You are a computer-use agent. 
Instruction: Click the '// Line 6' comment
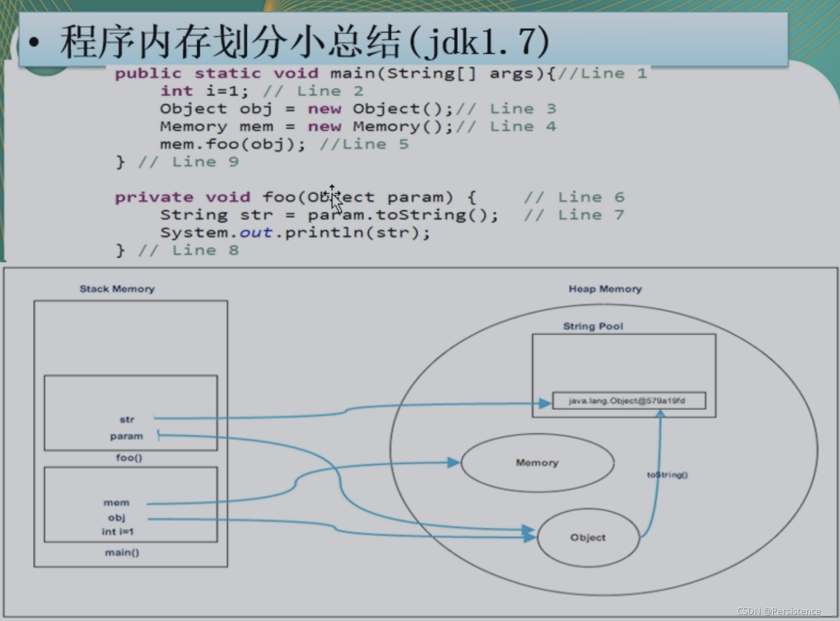click(x=574, y=197)
